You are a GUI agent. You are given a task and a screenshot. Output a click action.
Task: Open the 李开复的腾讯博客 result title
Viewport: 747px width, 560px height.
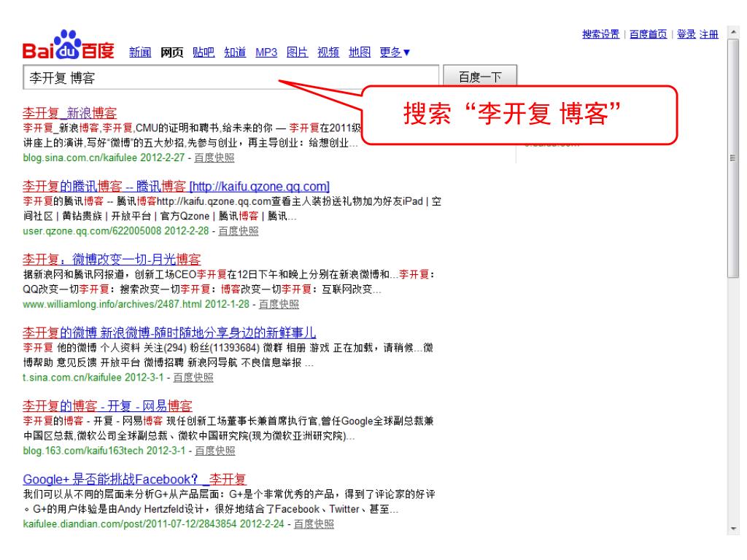point(176,186)
